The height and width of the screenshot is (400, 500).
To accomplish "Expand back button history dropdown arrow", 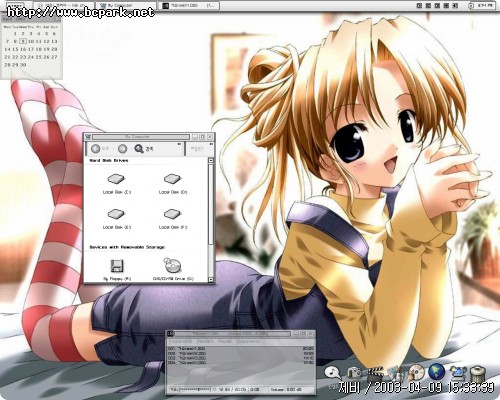I will [113, 149].
